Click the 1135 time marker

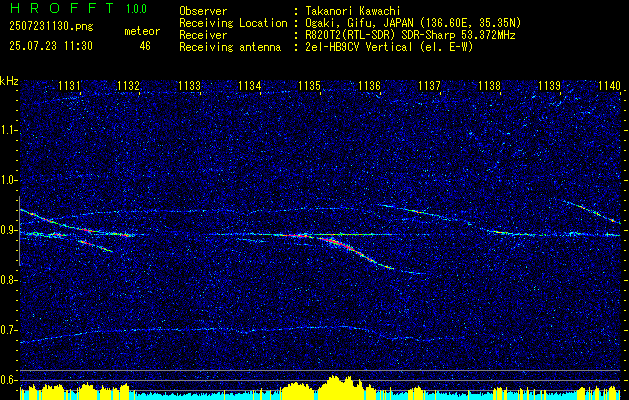[309, 86]
